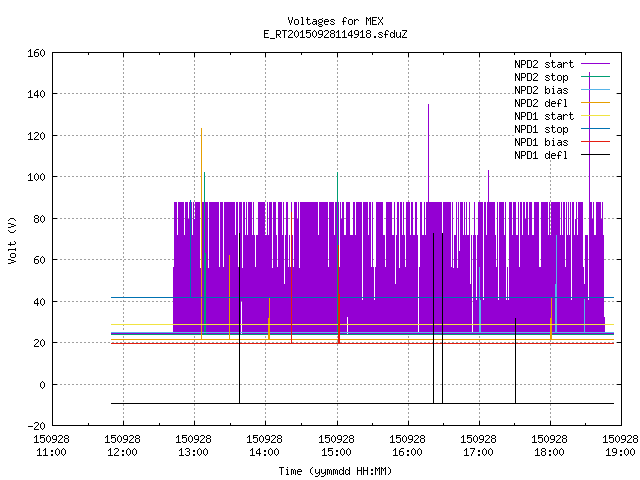Click the filename subtitle E_RT20150928114918.sfduZ
The image size is (640, 480).
click(335, 34)
